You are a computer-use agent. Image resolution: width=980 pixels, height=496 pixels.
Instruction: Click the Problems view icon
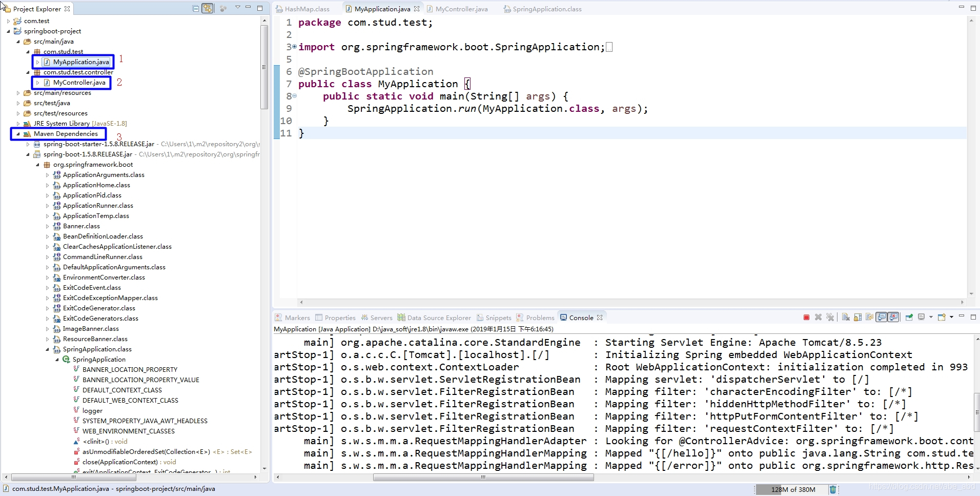coord(520,318)
